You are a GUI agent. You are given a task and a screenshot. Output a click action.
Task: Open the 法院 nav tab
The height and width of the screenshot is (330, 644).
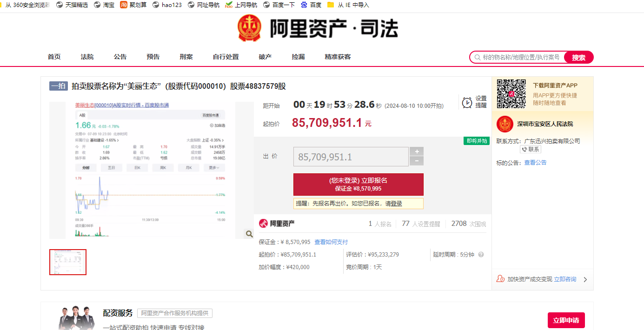[x=87, y=57]
